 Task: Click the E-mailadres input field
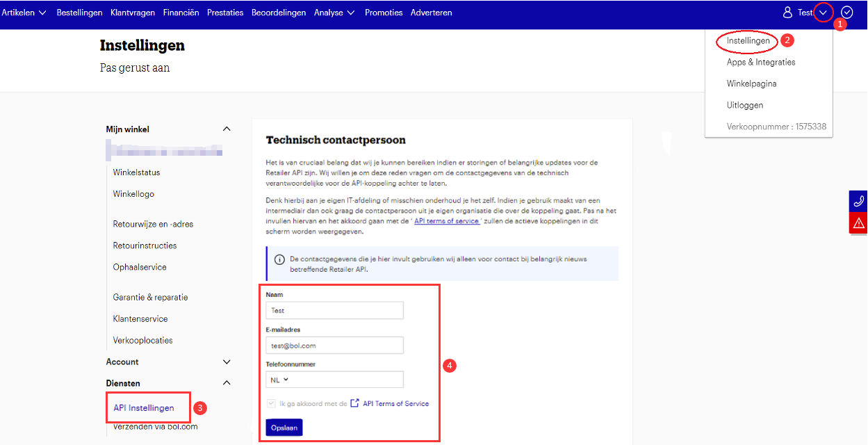pos(334,345)
